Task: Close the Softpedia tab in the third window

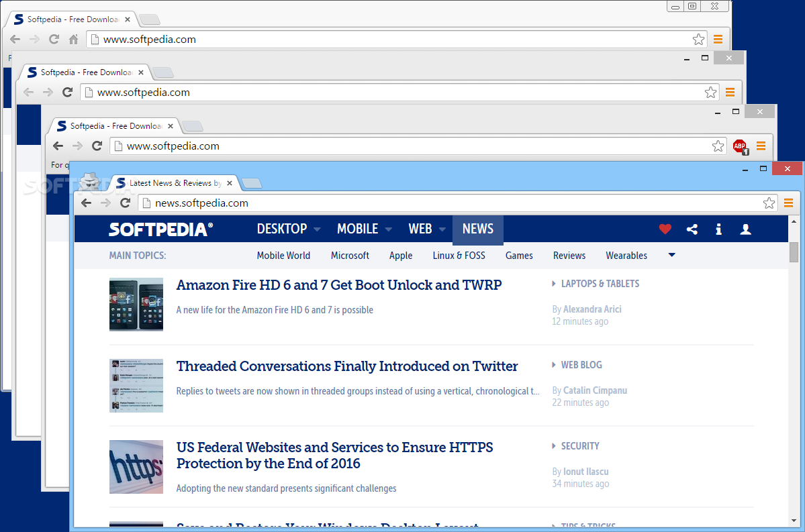Action: (x=171, y=126)
